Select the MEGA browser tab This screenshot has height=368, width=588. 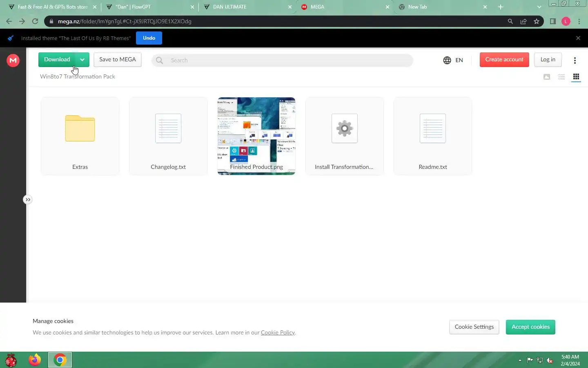(x=344, y=7)
